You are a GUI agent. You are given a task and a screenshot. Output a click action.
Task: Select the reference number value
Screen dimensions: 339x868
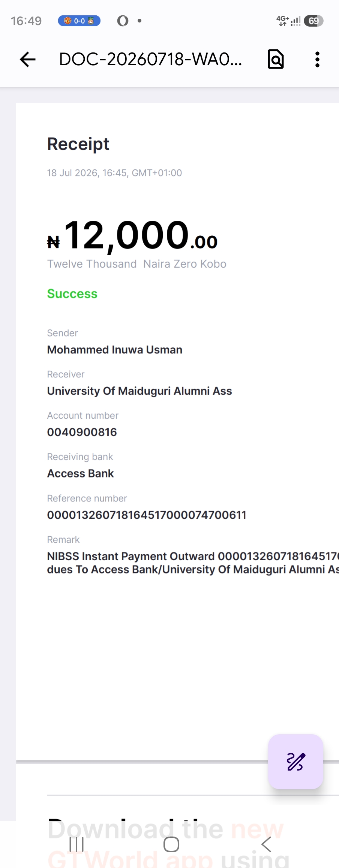click(147, 515)
